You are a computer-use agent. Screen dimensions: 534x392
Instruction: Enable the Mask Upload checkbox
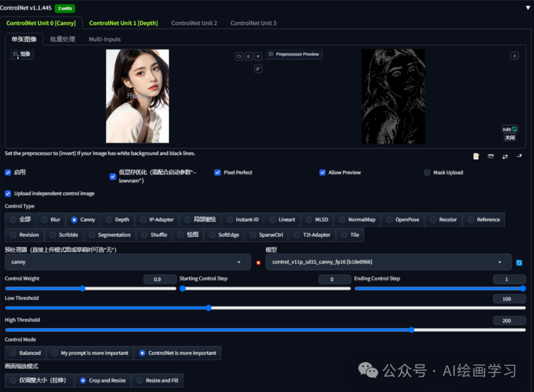pos(427,173)
